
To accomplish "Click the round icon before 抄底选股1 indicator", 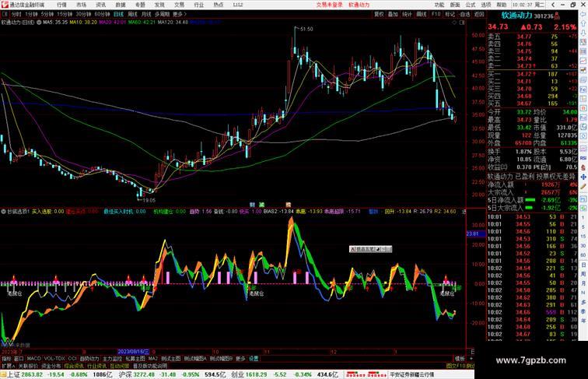I will click(x=3, y=212).
